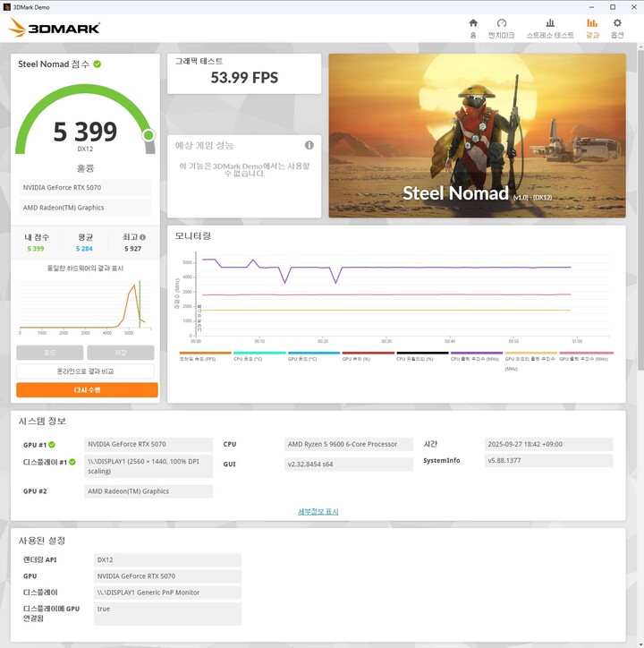
Task: Click the Steel Nomad benchmark artwork image
Action: 477,134
